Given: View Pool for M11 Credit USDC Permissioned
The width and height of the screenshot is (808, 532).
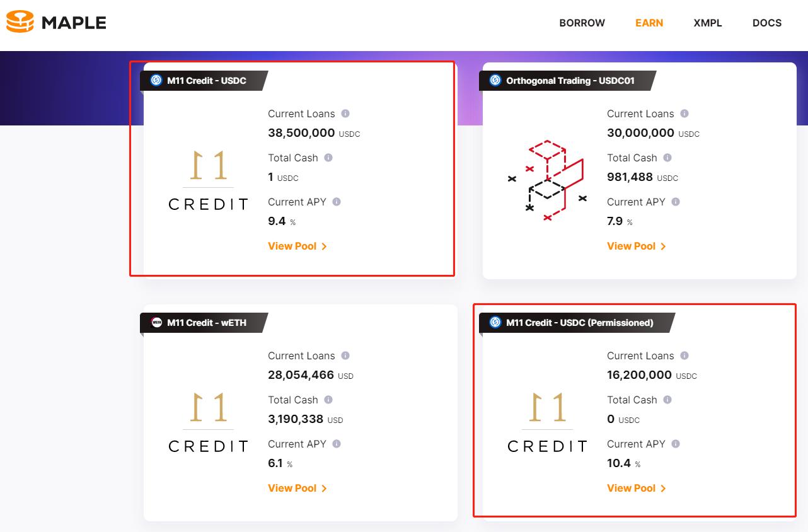Looking at the screenshot, I should click(x=636, y=488).
